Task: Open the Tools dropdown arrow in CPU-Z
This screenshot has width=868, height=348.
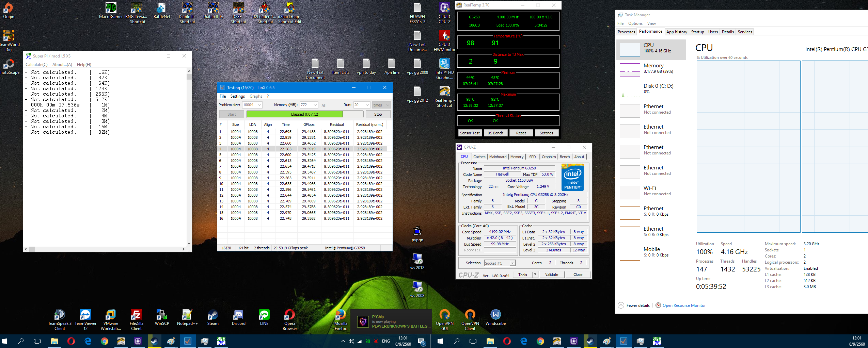Action: click(x=535, y=275)
